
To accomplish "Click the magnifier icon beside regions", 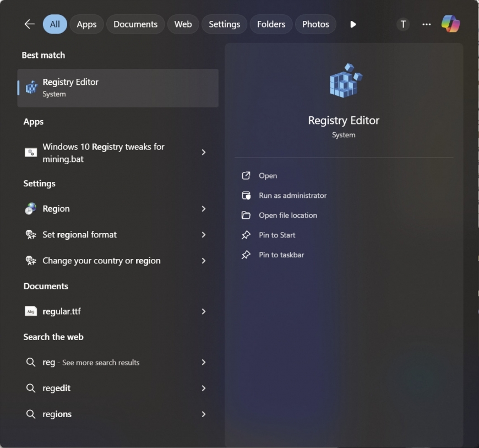I will coord(30,414).
